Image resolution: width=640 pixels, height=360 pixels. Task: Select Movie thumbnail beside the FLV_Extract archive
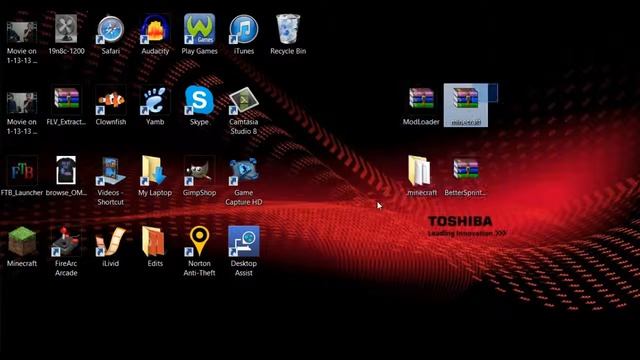(x=22, y=103)
